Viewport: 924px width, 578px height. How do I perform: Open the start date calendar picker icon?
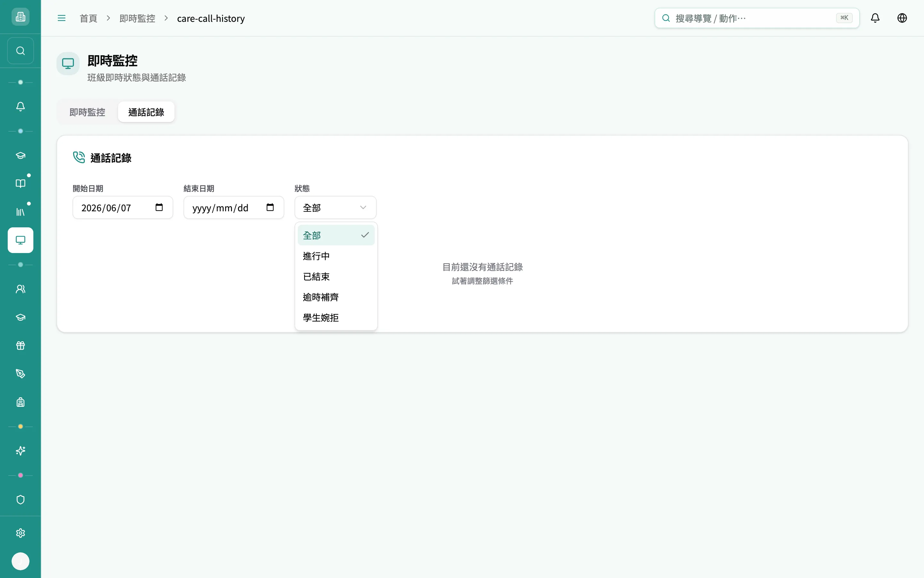pyautogui.click(x=159, y=207)
